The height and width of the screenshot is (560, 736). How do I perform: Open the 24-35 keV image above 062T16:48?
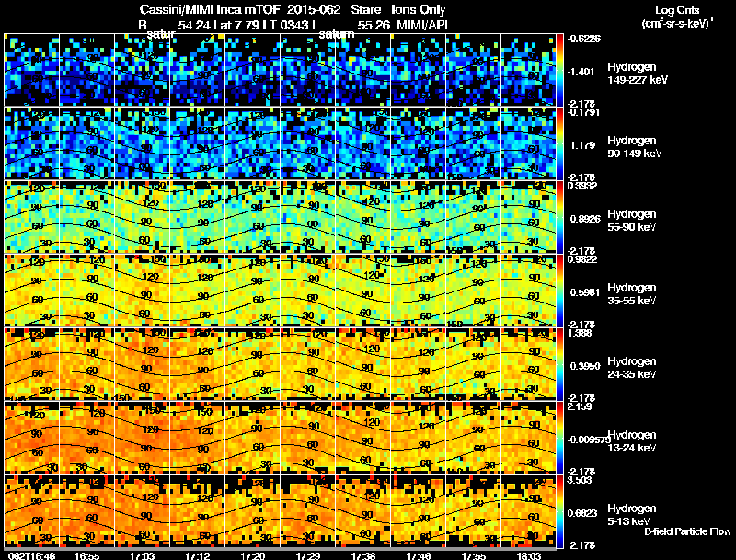coord(32,364)
